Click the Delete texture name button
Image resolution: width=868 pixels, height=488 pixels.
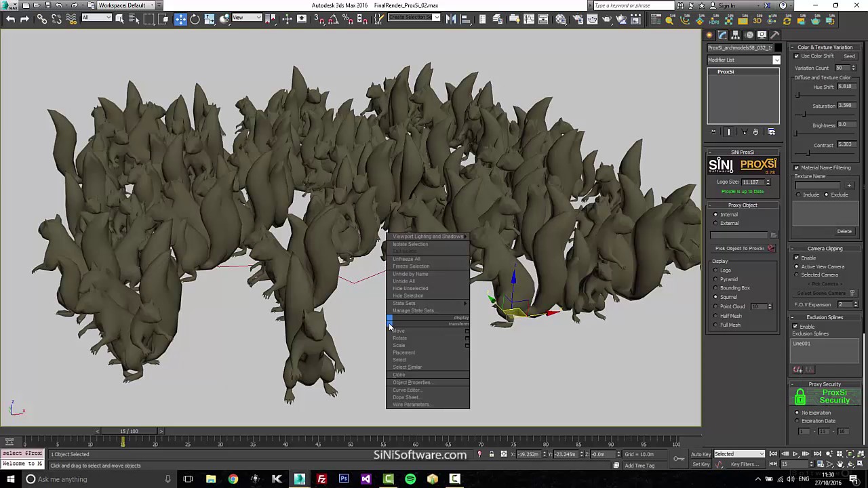[844, 232]
